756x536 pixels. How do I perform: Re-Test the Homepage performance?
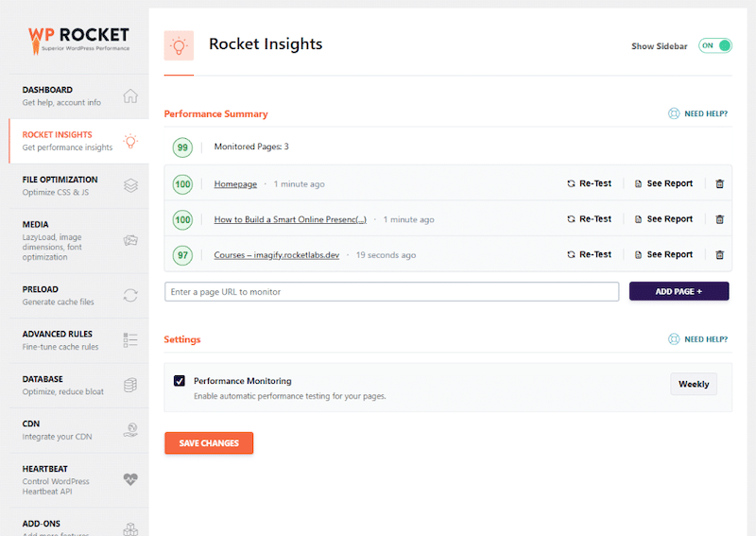coord(589,183)
